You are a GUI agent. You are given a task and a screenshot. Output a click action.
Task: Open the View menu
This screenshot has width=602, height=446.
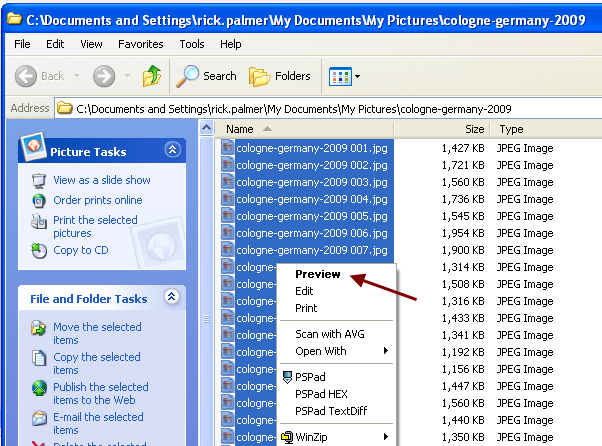pos(91,44)
